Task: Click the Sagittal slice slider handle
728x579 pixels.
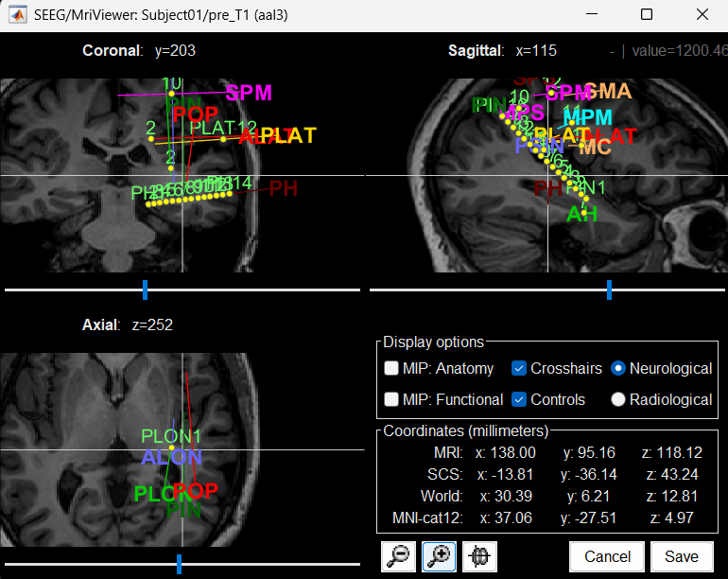Action: [x=609, y=289]
